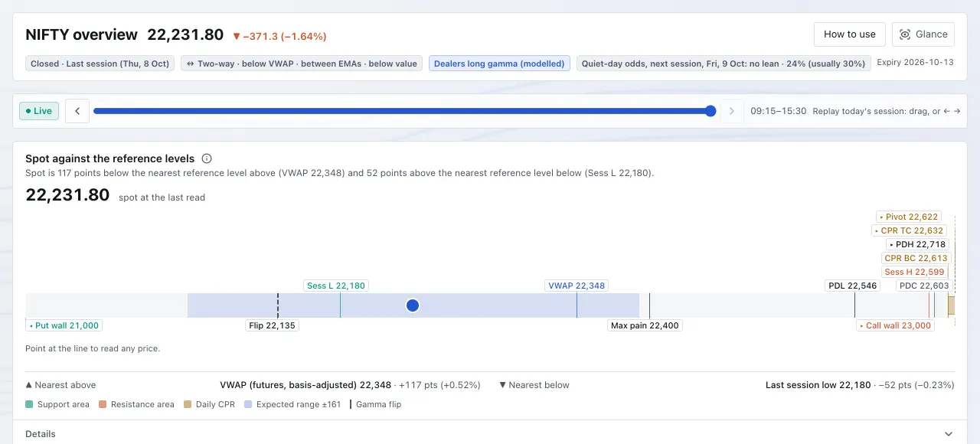The image size is (980, 444).
Task: Click the Expiry 2026-10-13 text
Action: (915, 63)
